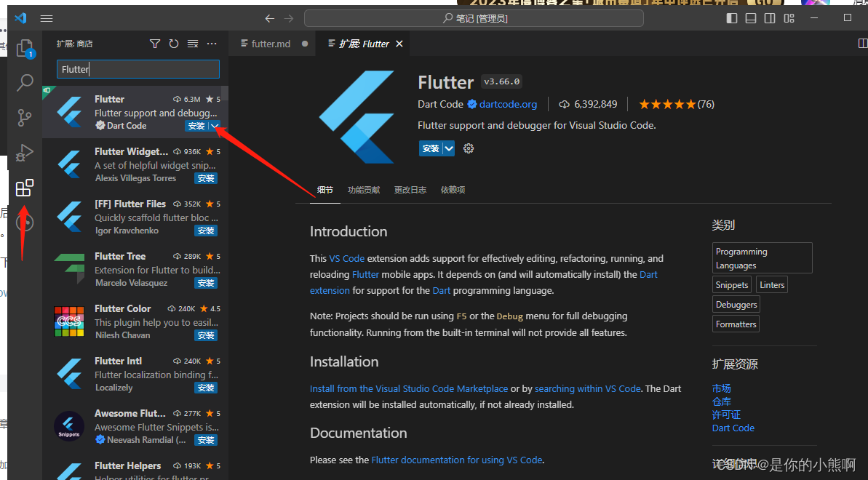Click the large Flutter logo image
Image resolution: width=868 pixels, height=480 pixels.
click(357, 117)
